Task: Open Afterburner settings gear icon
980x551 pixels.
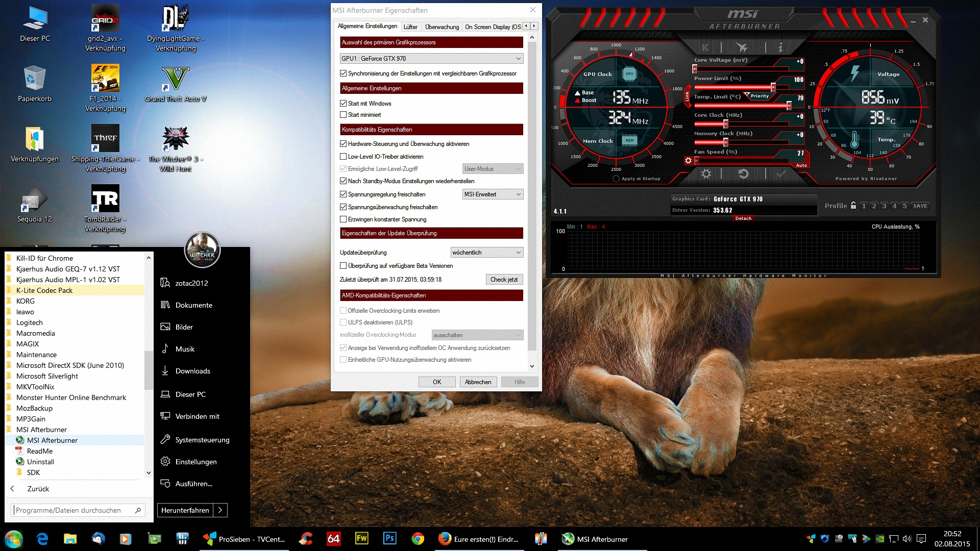Action: [x=706, y=174]
